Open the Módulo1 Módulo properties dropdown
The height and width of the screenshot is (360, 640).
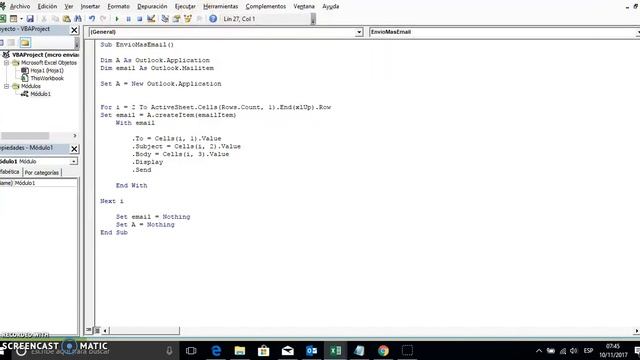click(x=73, y=162)
